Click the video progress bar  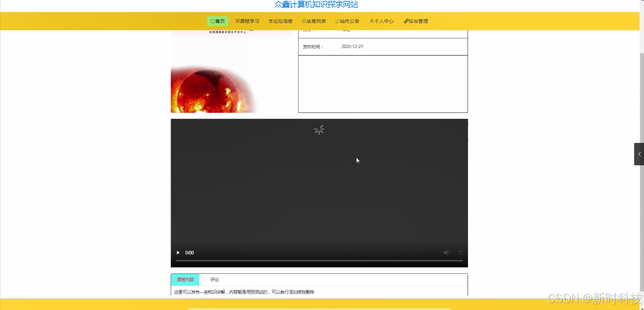pos(319,260)
